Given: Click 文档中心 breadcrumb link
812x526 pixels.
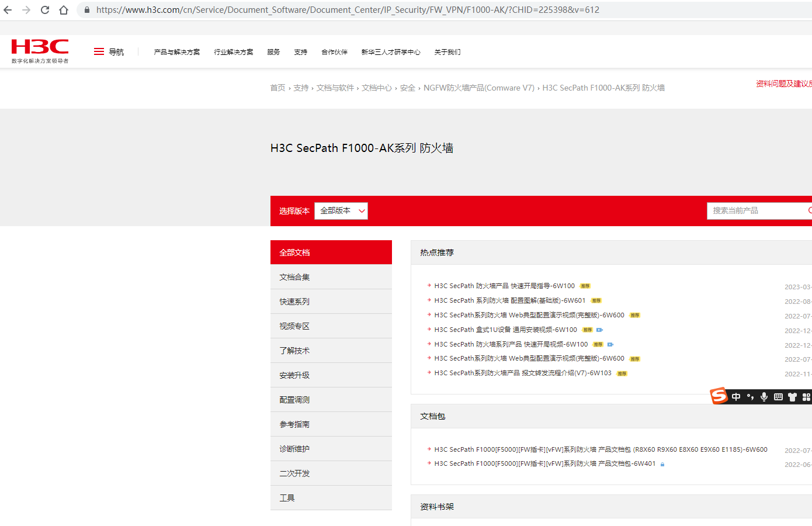Looking at the screenshot, I should 377,88.
